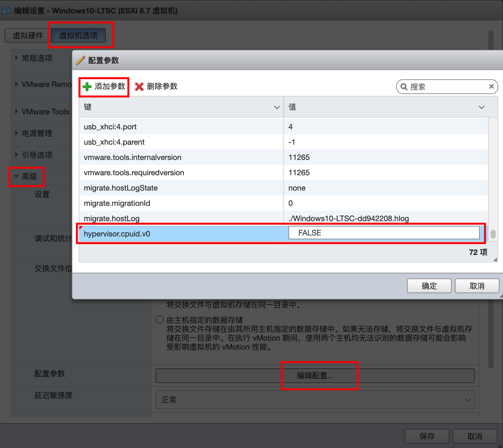Open the 值 column header dropdown arrow
The width and height of the screenshot is (503, 448).
point(482,107)
